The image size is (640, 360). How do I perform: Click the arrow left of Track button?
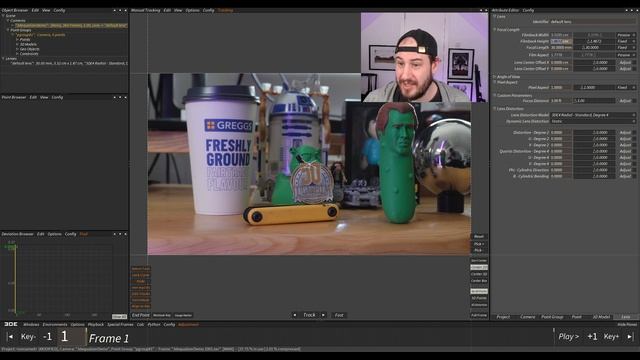[295, 315]
